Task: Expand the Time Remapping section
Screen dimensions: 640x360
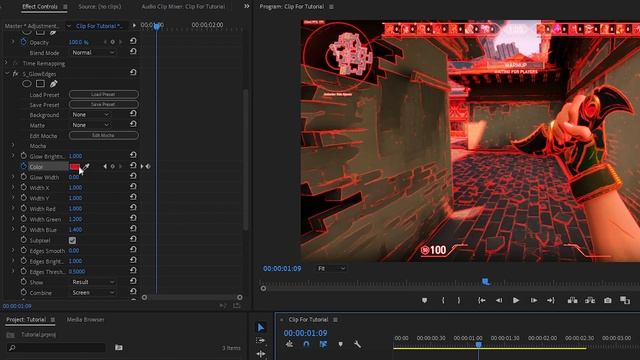Action: click(x=6, y=63)
